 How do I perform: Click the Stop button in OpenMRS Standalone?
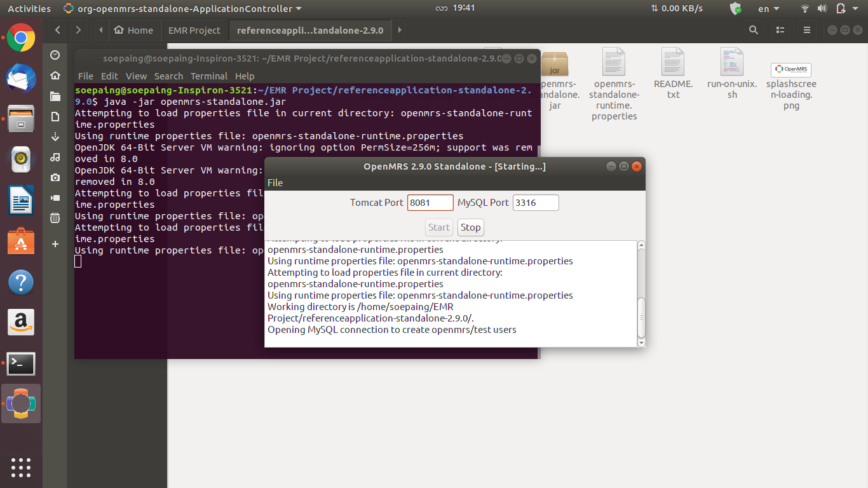tap(471, 227)
